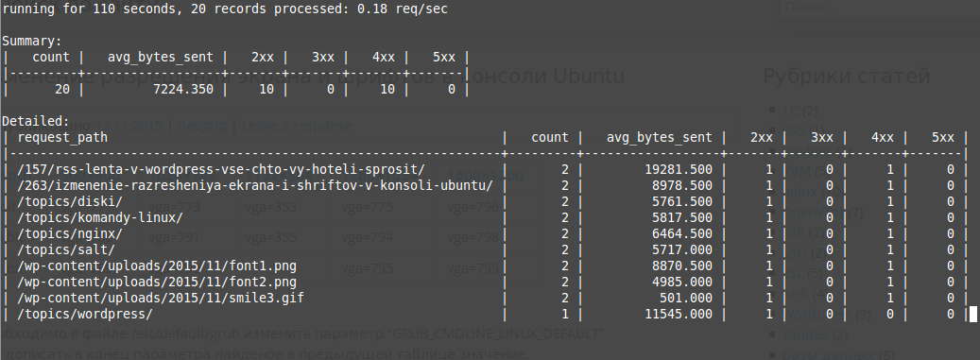
Task: Select the '/wp-content/uploads/2015/11/smile3.gif' path
Action: 161,299
